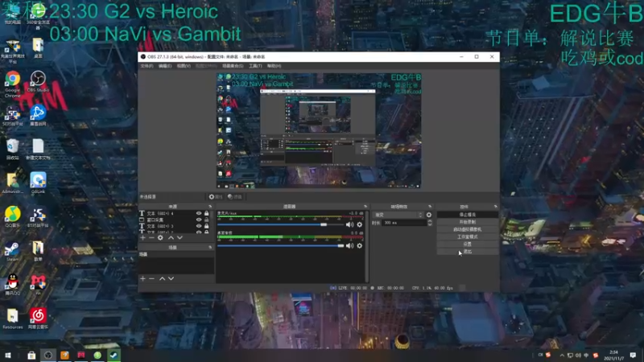Viewport: 644px width, 362px height.
Task: Move source down in Sources list
Action: tap(180, 237)
